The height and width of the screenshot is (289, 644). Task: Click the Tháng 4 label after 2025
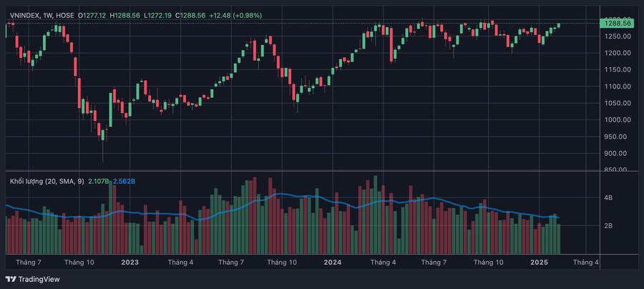[x=585, y=263]
